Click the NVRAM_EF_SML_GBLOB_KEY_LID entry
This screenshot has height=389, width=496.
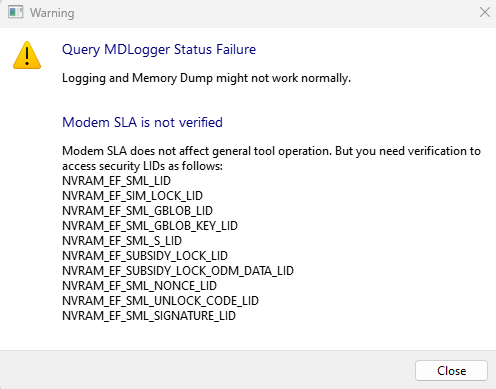pos(150,226)
